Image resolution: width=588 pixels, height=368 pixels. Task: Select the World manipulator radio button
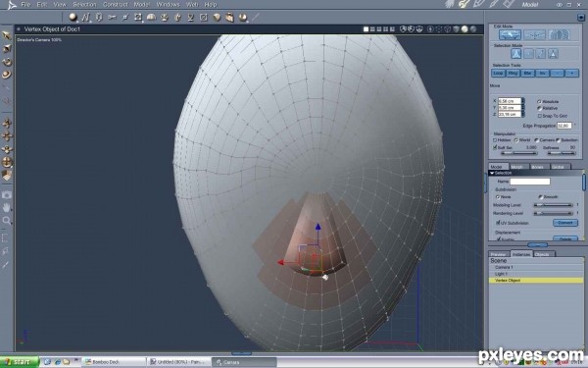(516, 140)
